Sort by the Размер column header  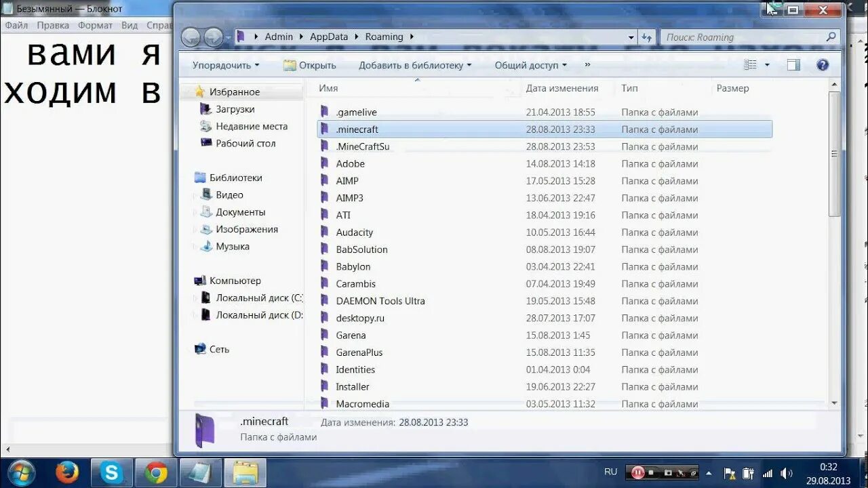click(732, 88)
